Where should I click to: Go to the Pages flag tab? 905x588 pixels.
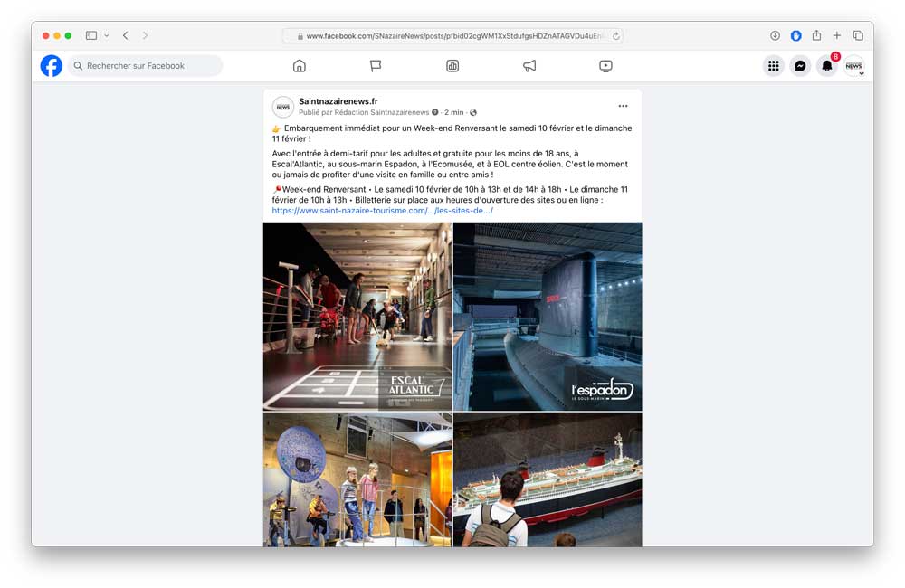pyautogui.click(x=376, y=66)
